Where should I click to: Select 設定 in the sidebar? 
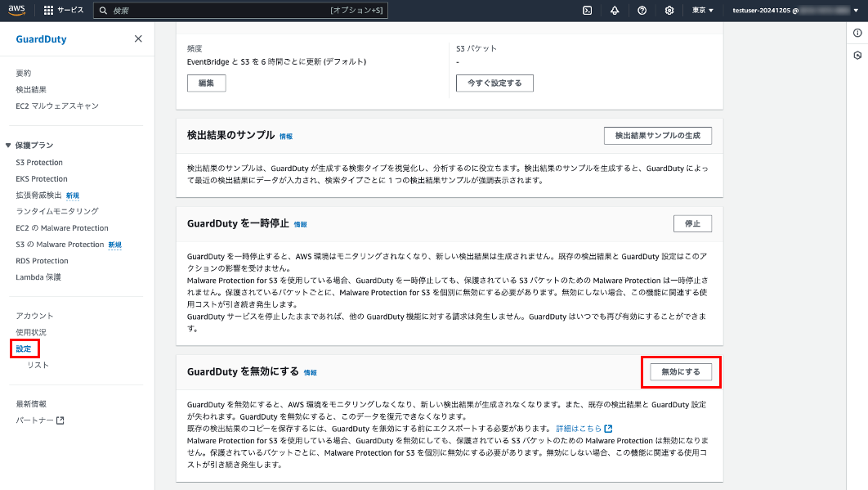click(x=24, y=348)
